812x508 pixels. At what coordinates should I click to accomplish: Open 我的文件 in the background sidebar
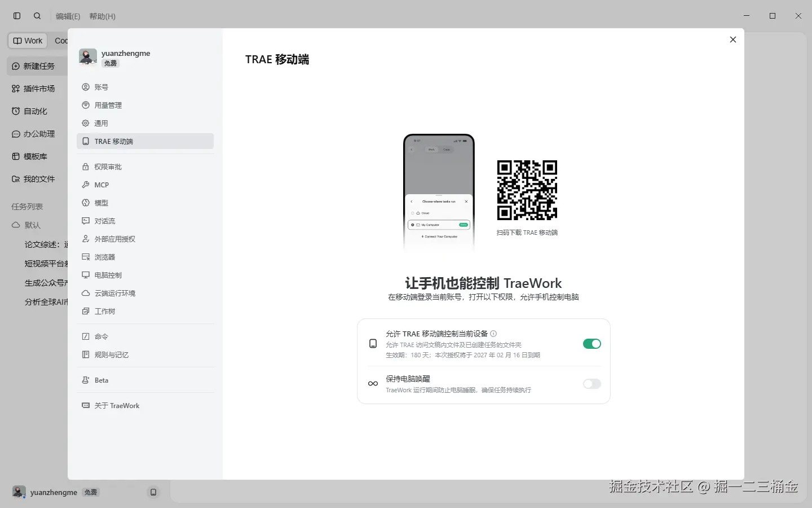pos(37,179)
